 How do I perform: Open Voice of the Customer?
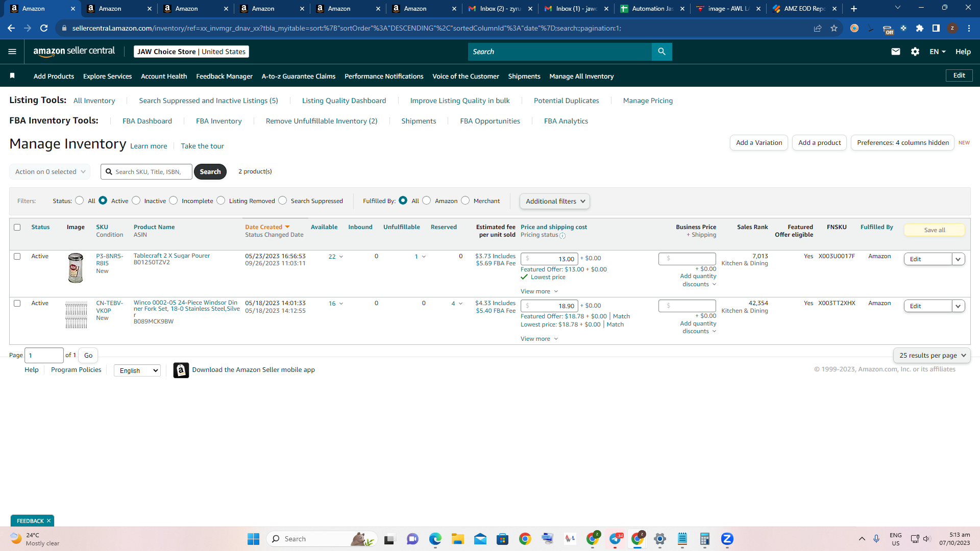(465, 76)
